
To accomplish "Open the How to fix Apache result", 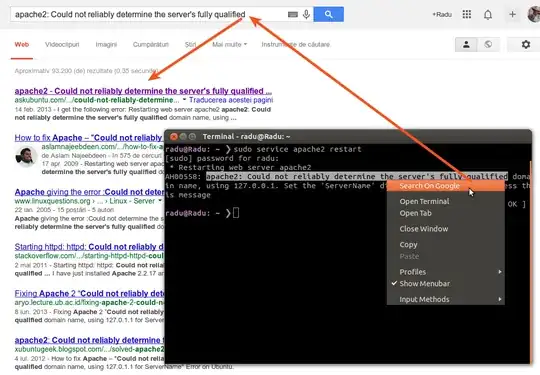I will (89, 138).
